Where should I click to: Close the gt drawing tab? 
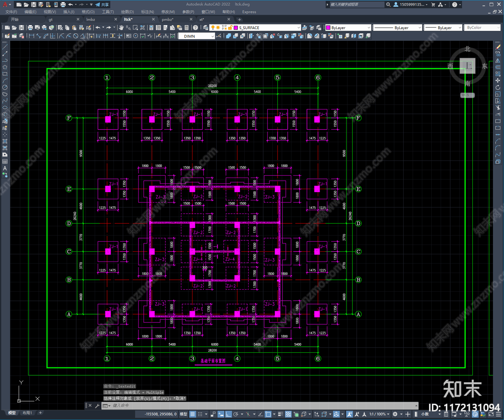[78, 20]
